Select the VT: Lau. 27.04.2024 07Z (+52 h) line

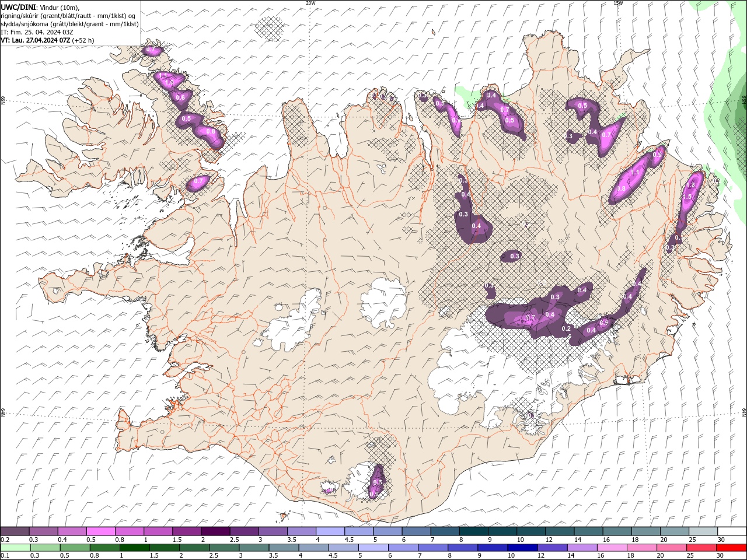click(x=47, y=40)
